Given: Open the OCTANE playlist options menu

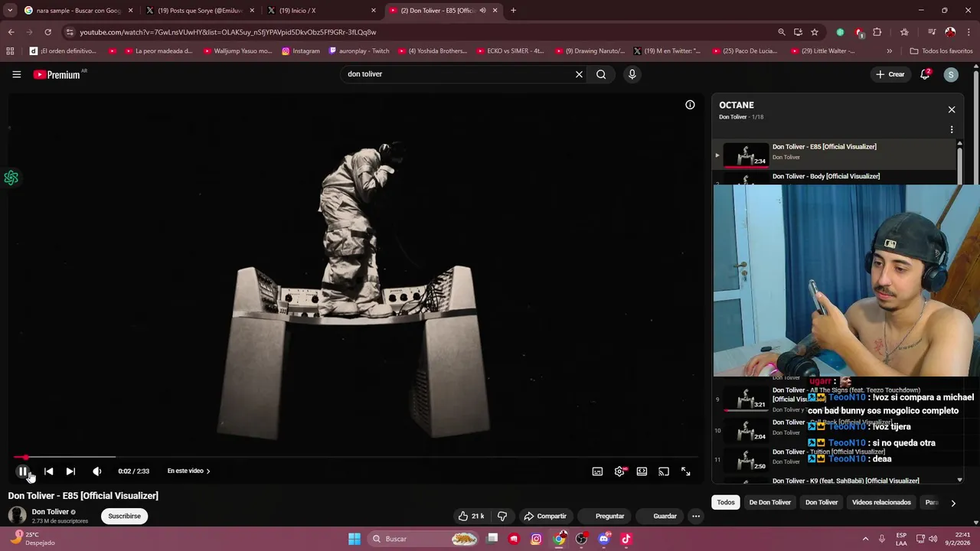Looking at the screenshot, I should pyautogui.click(x=952, y=130).
